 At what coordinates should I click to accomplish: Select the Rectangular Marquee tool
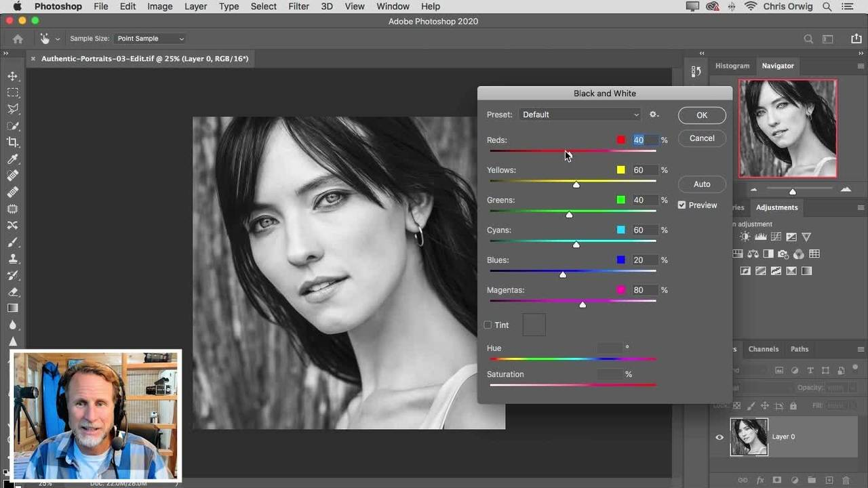tap(13, 93)
